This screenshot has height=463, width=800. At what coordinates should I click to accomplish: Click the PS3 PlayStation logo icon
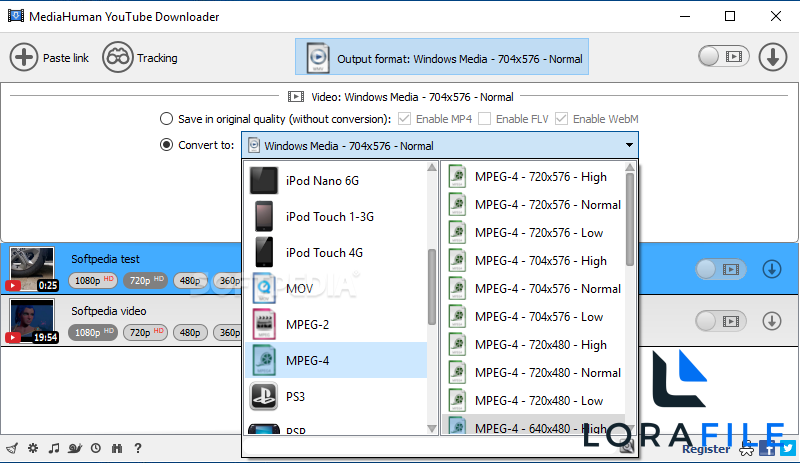264,396
